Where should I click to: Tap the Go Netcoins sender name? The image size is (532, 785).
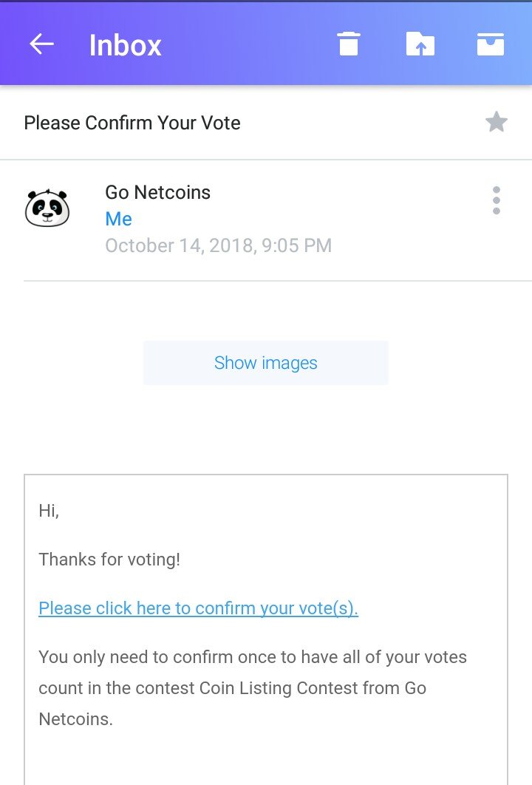coord(157,192)
